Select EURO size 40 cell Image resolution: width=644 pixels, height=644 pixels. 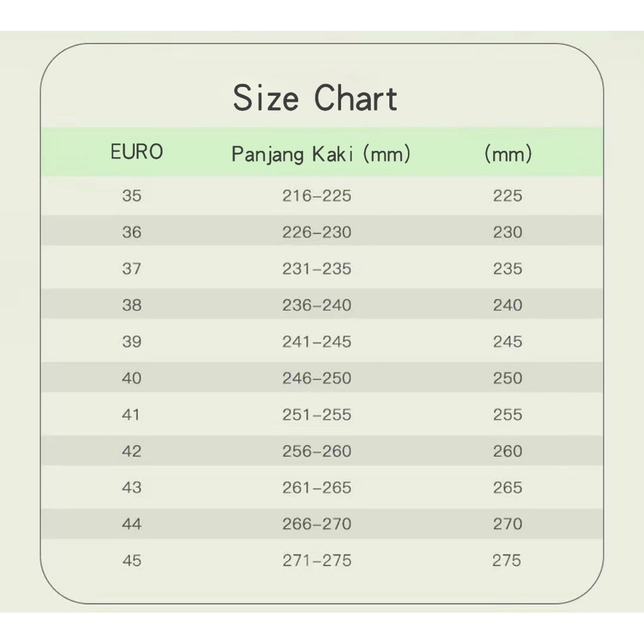tap(132, 379)
